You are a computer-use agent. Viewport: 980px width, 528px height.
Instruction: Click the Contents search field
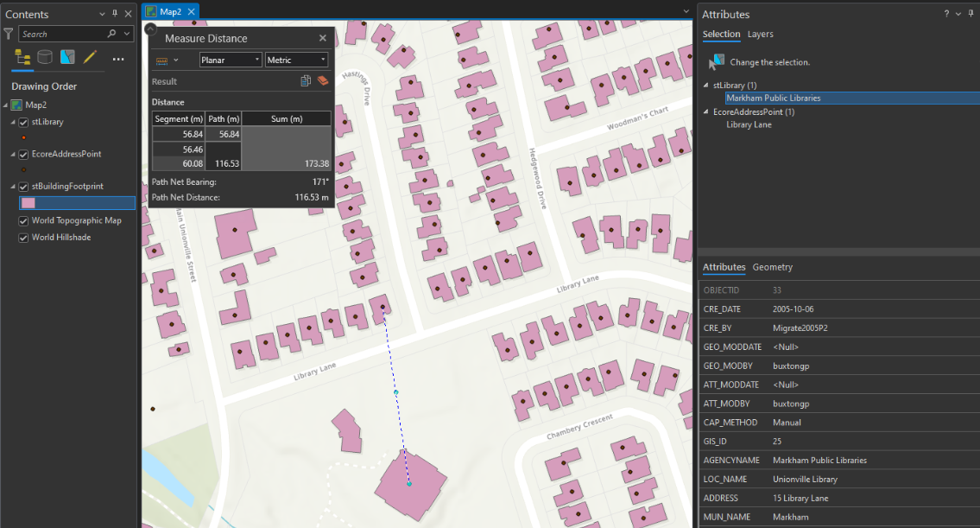point(62,34)
